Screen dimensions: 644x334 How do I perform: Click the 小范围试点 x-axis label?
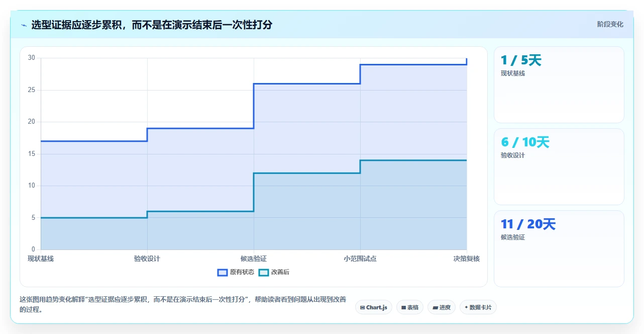pyautogui.click(x=360, y=259)
